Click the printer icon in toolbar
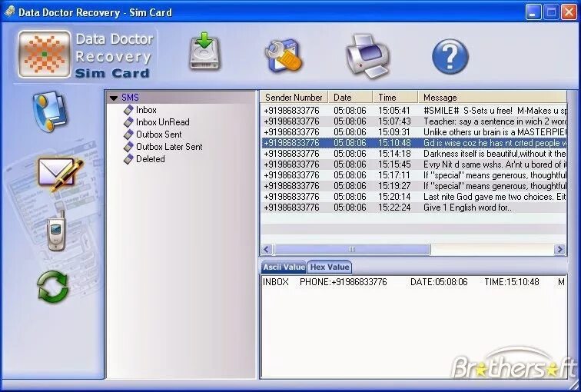 click(x=367, y=55)
